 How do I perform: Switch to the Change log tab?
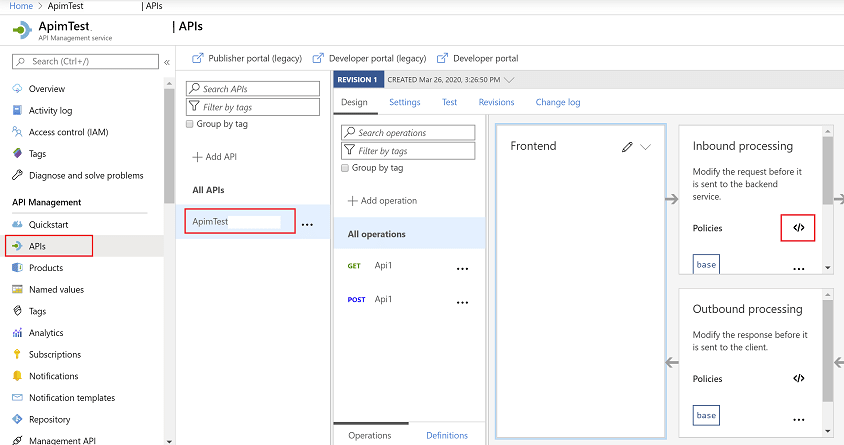(x=558, y=102)
